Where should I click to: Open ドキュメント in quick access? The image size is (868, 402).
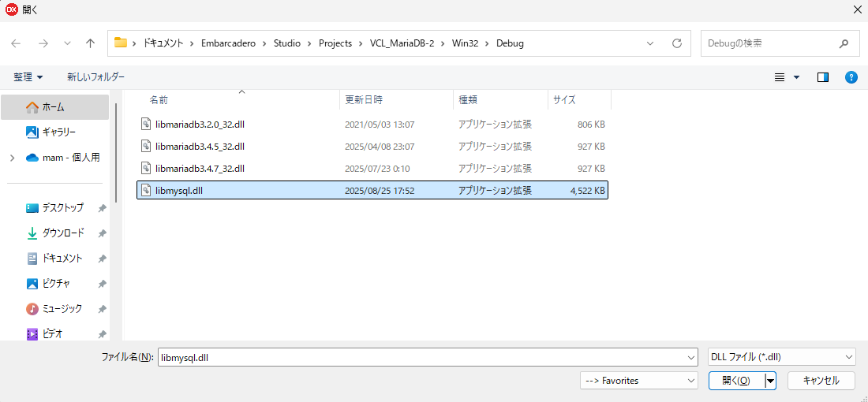[x=54, y=259]
